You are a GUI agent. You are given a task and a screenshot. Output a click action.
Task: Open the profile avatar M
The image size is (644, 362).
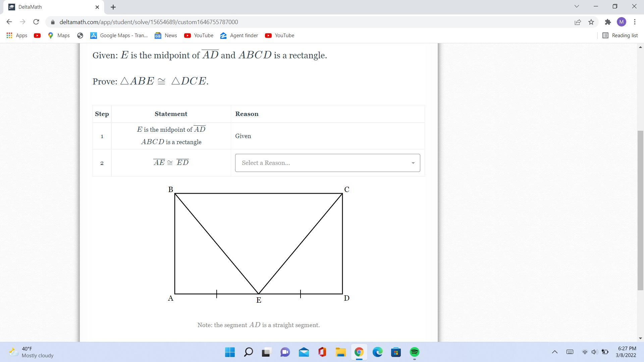[621, 22]
